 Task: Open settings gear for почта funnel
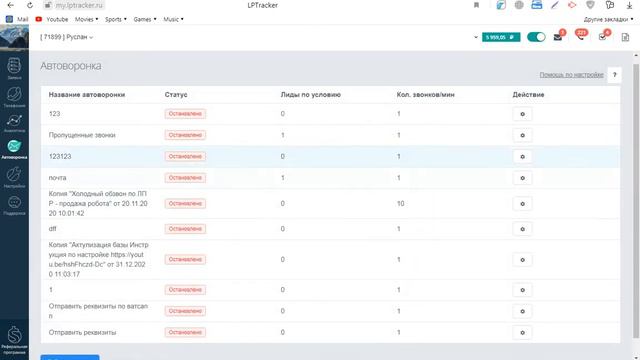[x=522, y=178]
